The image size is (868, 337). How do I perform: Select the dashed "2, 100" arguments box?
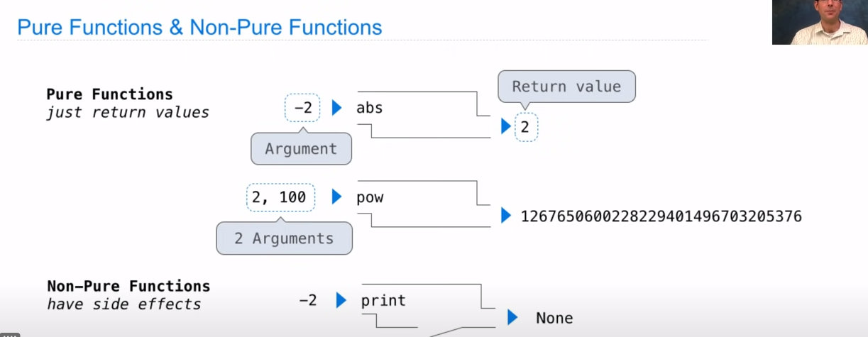pos(279,197)
